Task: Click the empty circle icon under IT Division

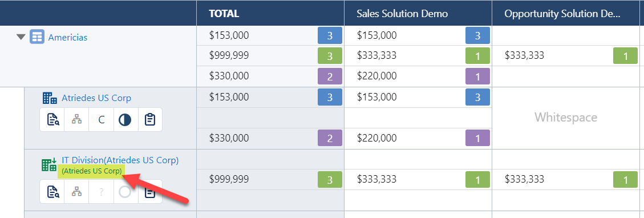Action: click(x=125, y=192)
